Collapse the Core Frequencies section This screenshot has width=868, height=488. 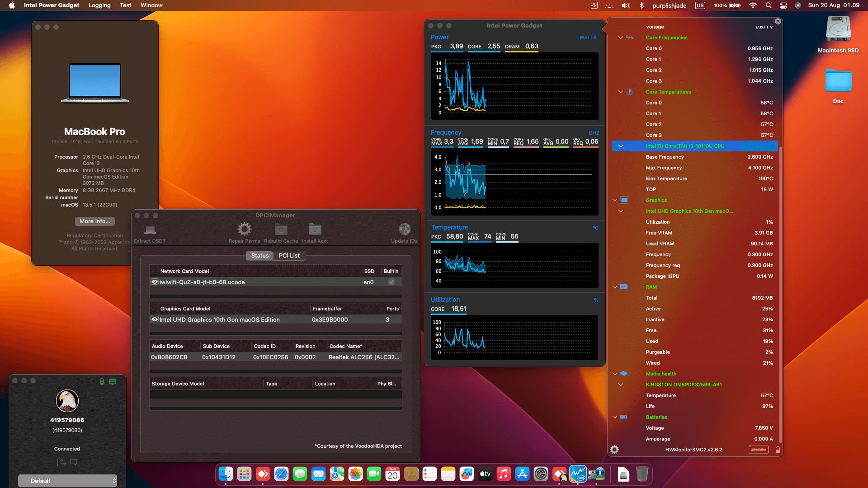coord(621,38)
